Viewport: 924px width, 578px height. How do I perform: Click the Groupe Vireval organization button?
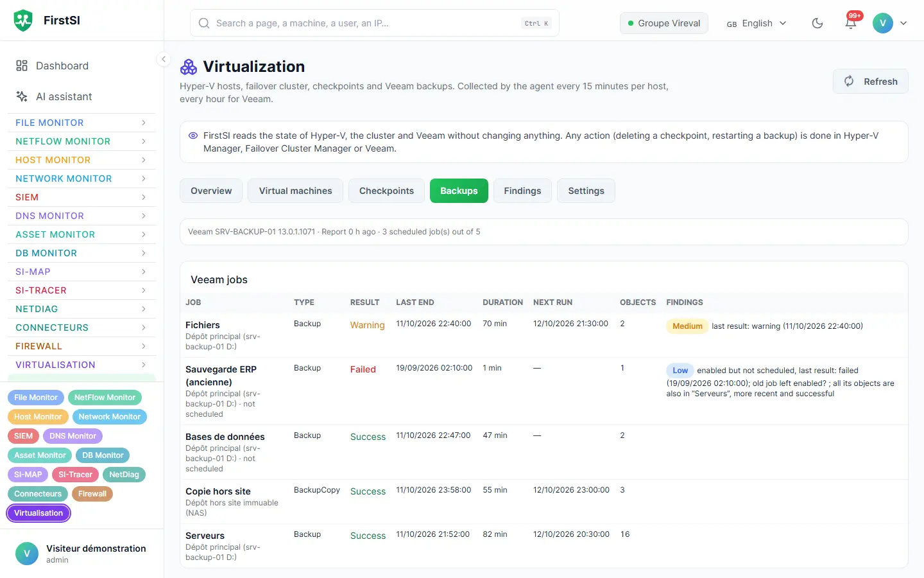(x=664, y=23)
